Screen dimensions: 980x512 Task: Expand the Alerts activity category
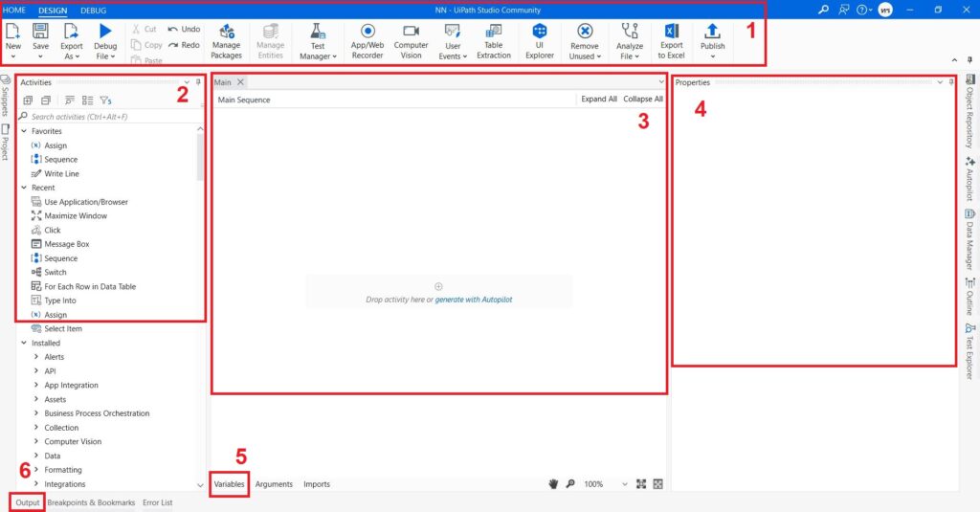click(x=36, y=357)
